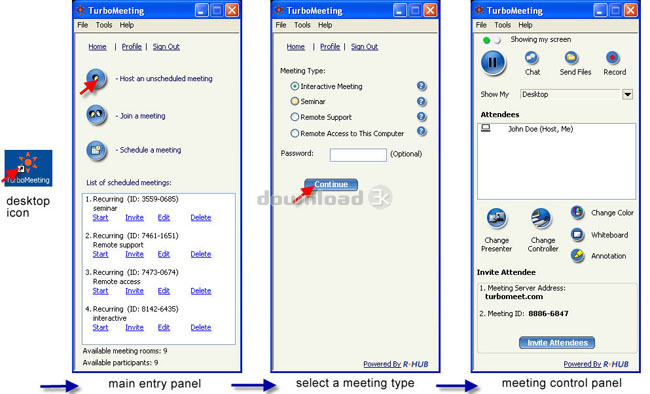This screenshot has width=650, height=394.
Task: Open File menu in main entry panel
Action: 82,25
